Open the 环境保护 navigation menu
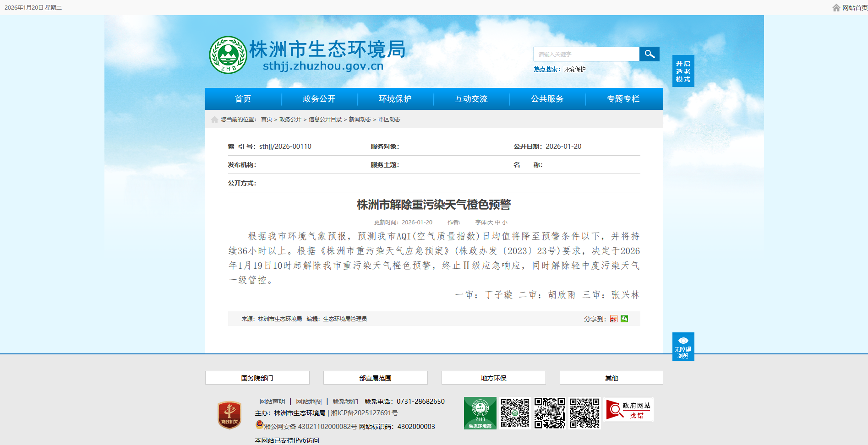This screenshot has width=868, height=445. (x=395, y=99)
